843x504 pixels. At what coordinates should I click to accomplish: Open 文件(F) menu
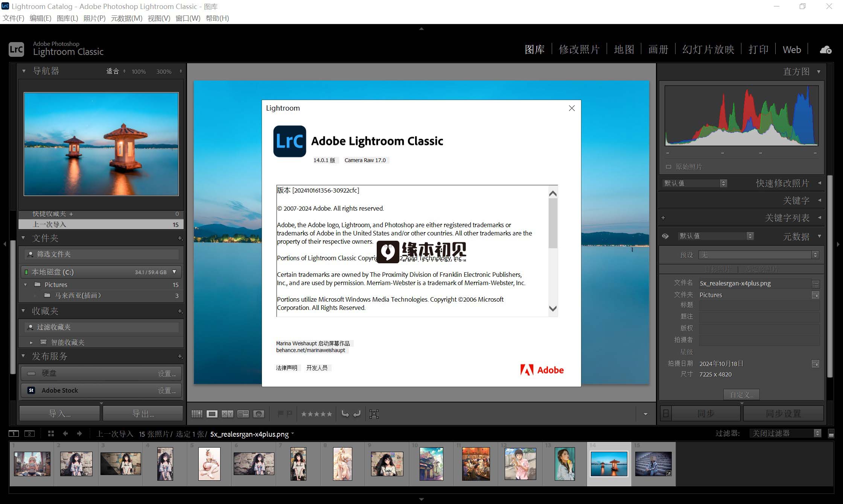pyautogui.click(x=14, y=18)
